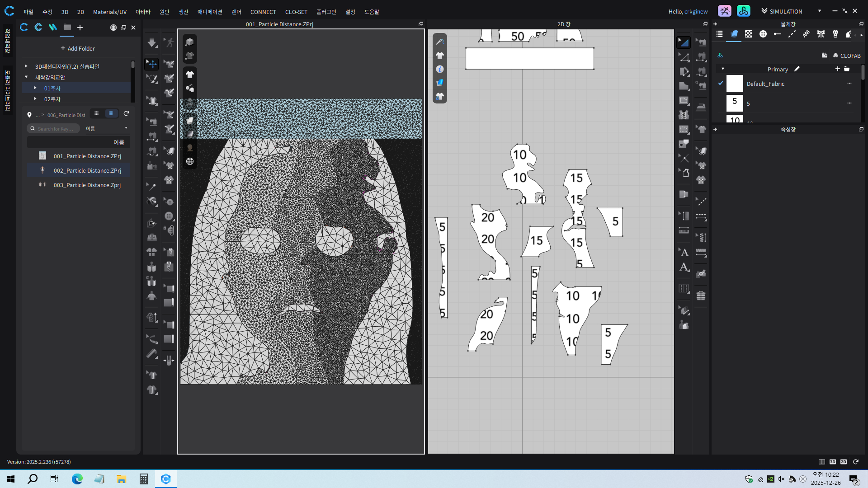Select the Topstitch dashed-line tab icon
Viewport: 868px width, 488px height.
[792, 34]
